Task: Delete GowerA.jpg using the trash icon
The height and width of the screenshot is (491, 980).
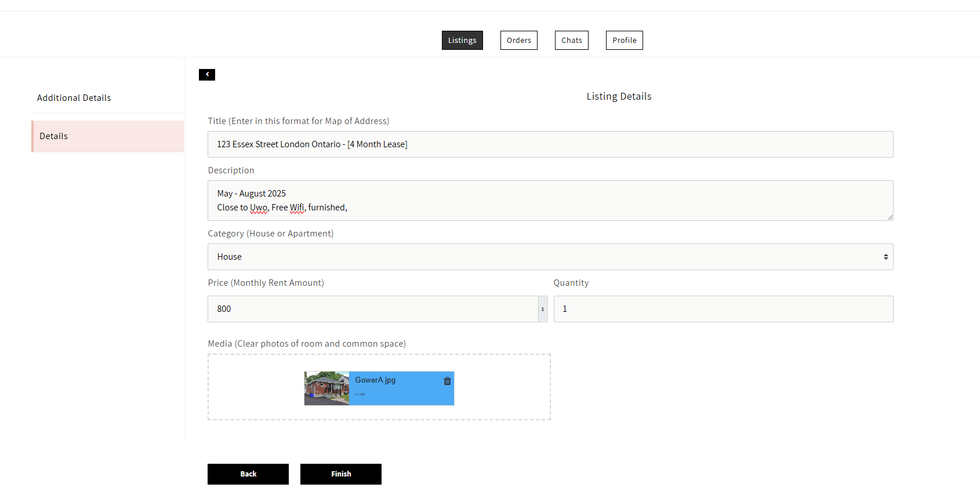Action: 447,381
